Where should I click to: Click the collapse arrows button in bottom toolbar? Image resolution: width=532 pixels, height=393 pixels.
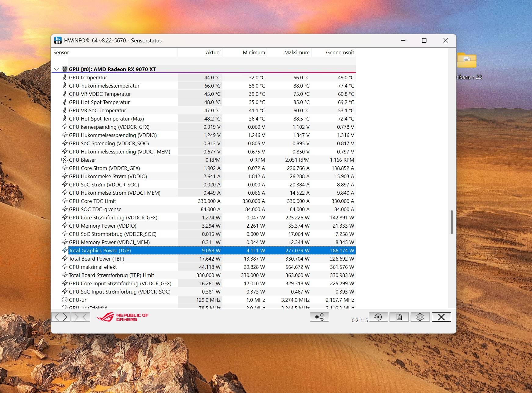click(81, 317)
